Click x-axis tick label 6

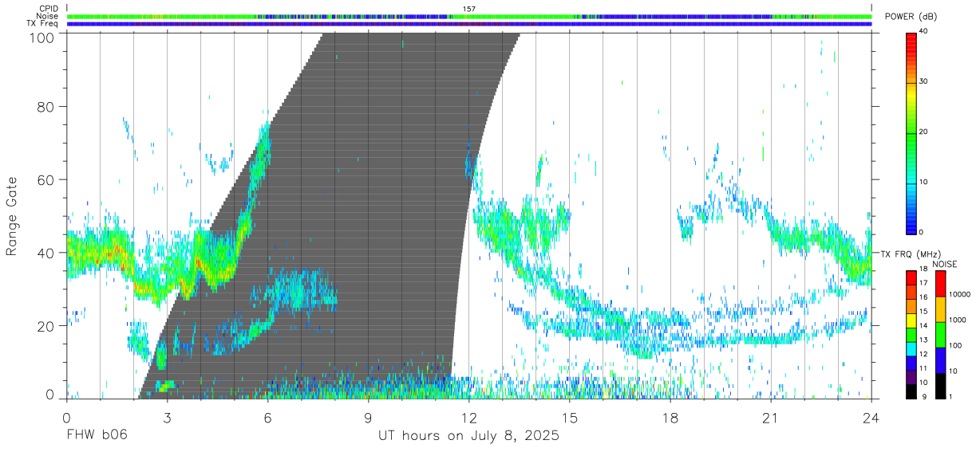click(x=267, y=417)
